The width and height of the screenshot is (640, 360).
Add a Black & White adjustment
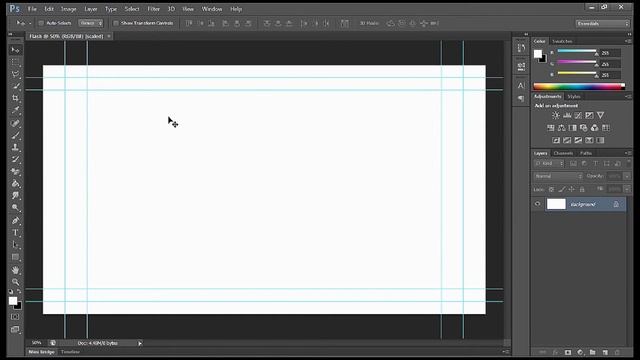[573, 128]
